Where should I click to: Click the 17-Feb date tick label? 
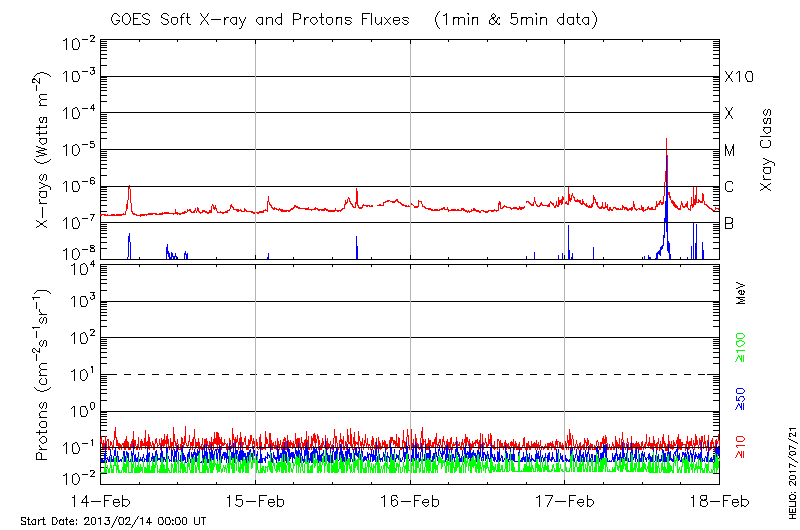(565, 502)
